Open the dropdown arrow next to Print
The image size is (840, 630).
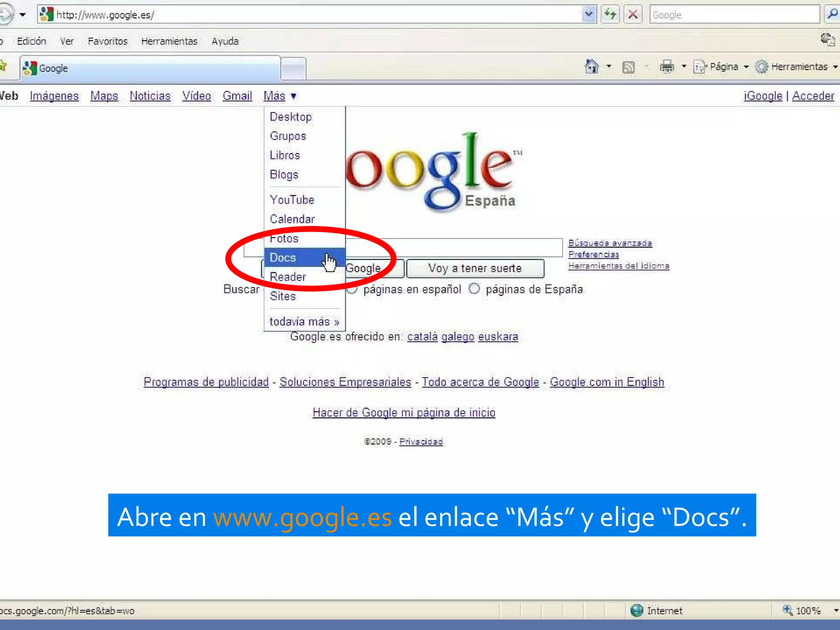point(684,66)
